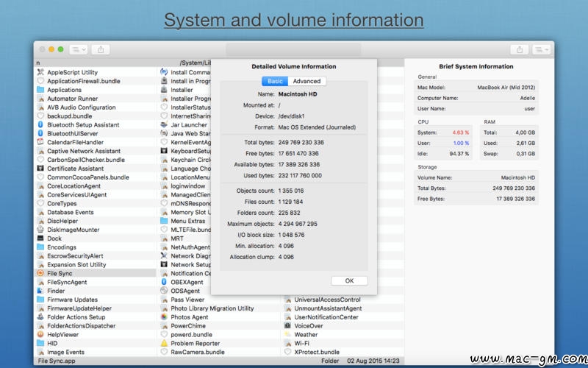Select the AVB Audio Configuration icon
Viewport: 588px width, 368px height.
tap(40, 107)
